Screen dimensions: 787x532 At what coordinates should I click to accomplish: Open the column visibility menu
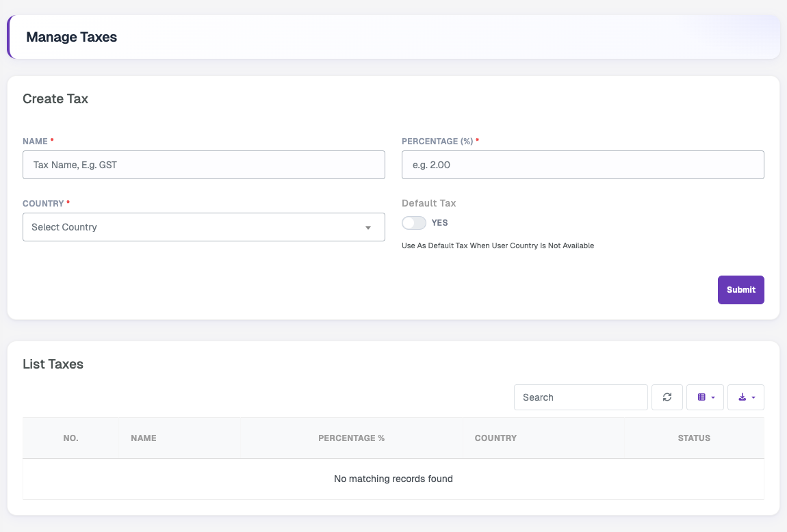(705, 397)
